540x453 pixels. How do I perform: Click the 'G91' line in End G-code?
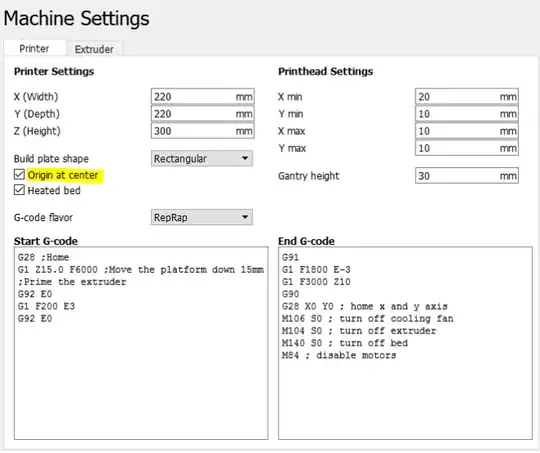coord(290,257)
